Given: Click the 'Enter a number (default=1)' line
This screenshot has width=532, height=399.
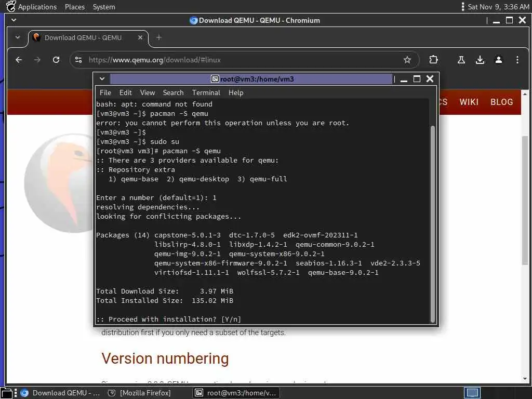Looking at the screenshot, I should point(156,198).
